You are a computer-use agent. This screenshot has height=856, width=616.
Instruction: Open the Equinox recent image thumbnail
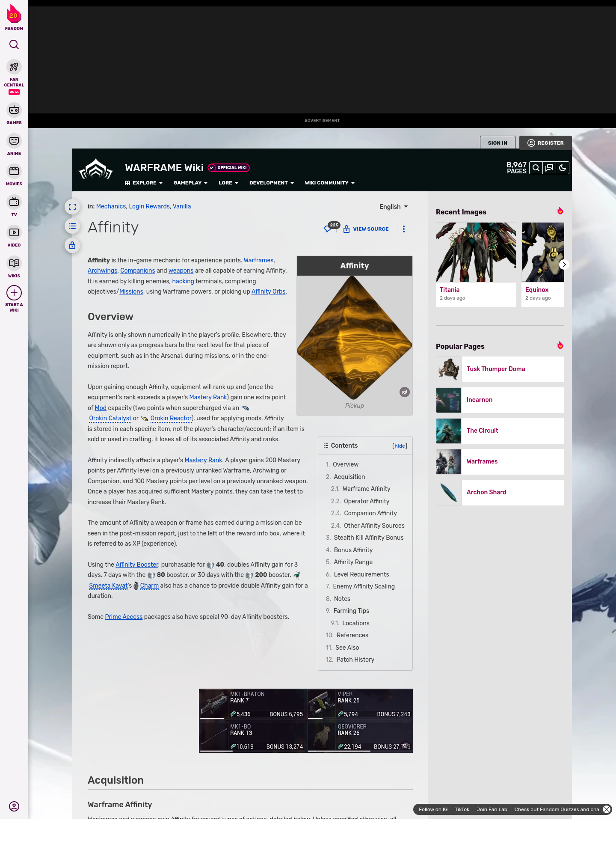[x=543, y=253]
